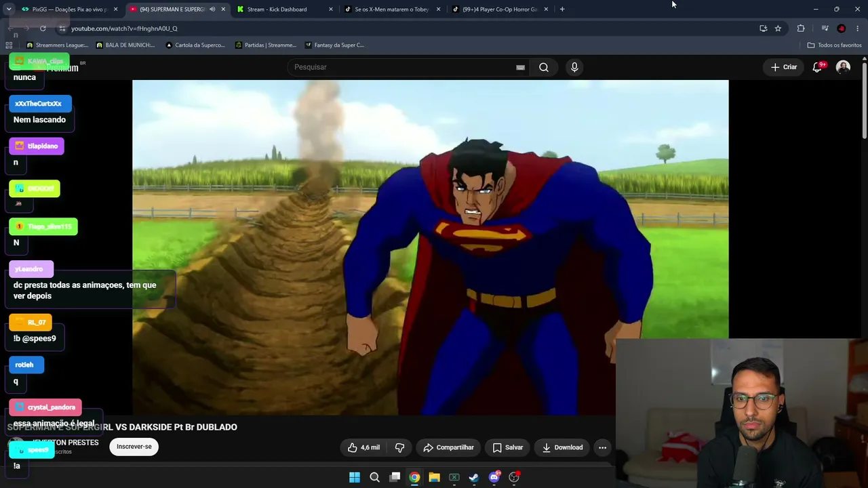This screenshot has height=488, width=868.
Task: Click the '4,6 mil' like count
Action: coord(370,447)
